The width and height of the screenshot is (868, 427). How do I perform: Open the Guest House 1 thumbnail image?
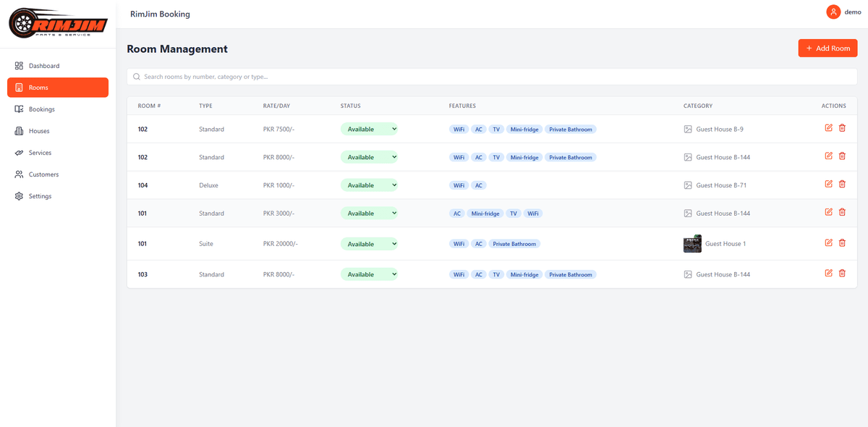[x=692, y=244]
